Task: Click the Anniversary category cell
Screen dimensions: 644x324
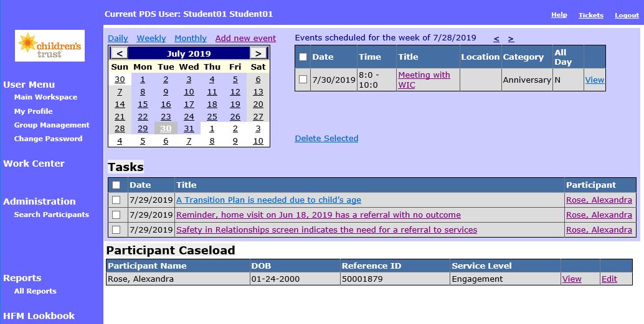Action: tap(527, 80)
